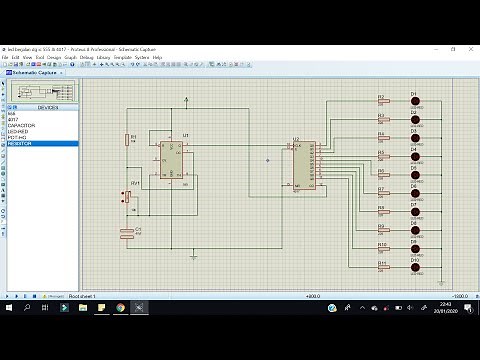Click the Home Page toolbar icon
Viewport: 480px width, 360px height.
tap(28, 64)
